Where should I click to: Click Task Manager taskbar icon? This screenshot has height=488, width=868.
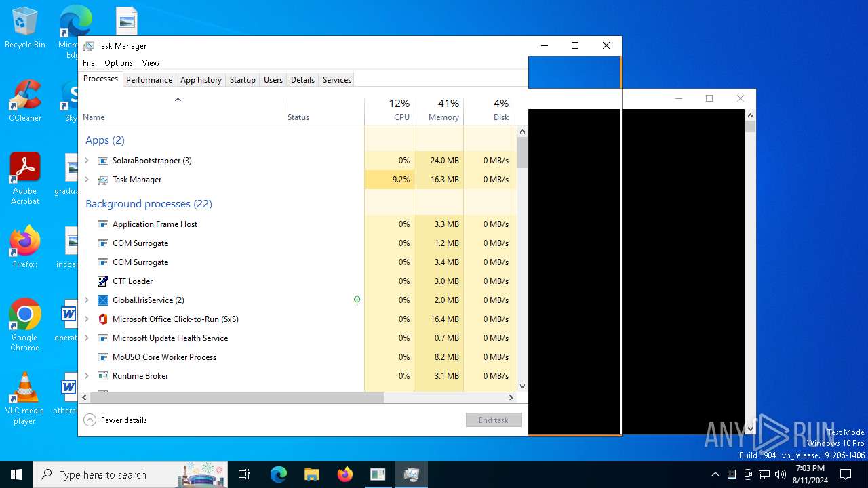click(x=411, y=474)
